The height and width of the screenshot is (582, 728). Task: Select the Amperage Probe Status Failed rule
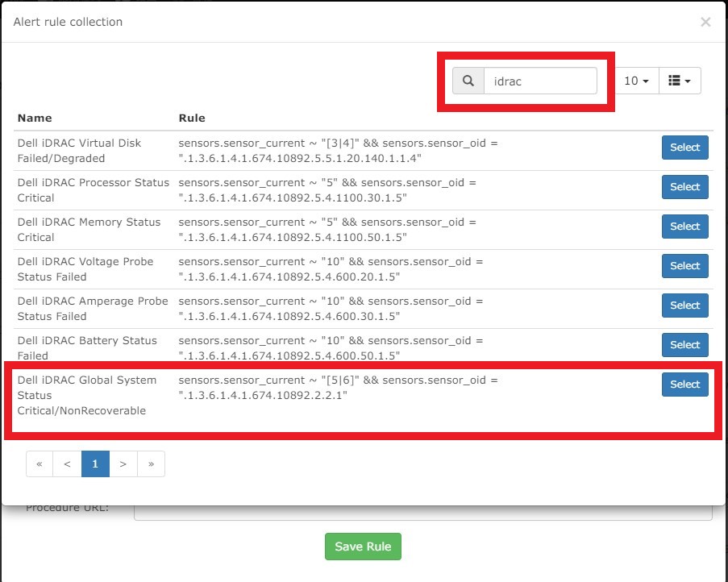pyautogui.click(x=684, y=306)
